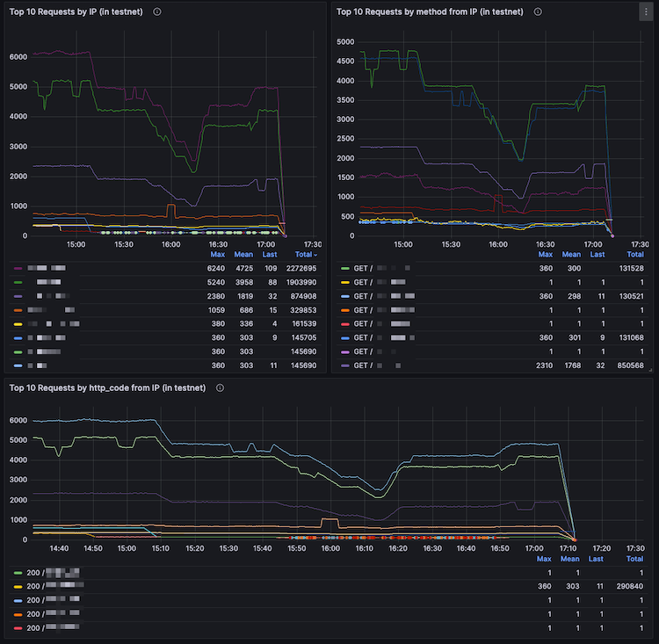Click info icon beside Requests by http_code title

(x=220, y=387)
